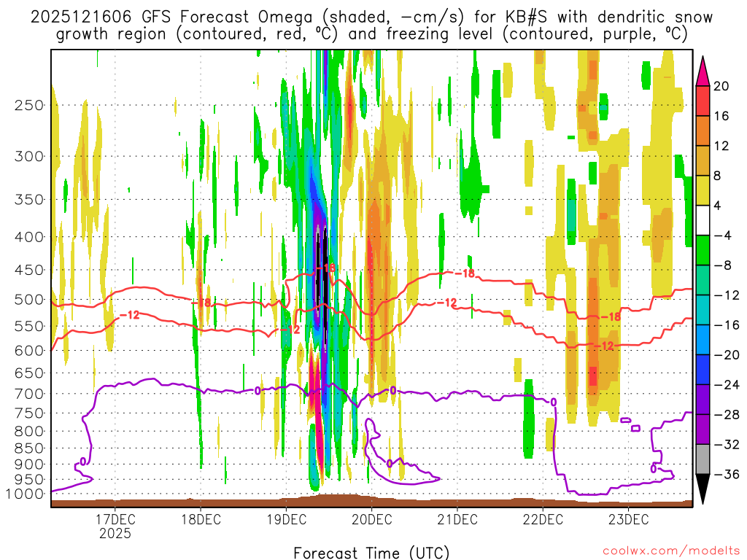The height and width of the screenshot is (560, 747).
Task: Pick the purple colorbar swatch between -28 and -32
Action: pos(703,429)
